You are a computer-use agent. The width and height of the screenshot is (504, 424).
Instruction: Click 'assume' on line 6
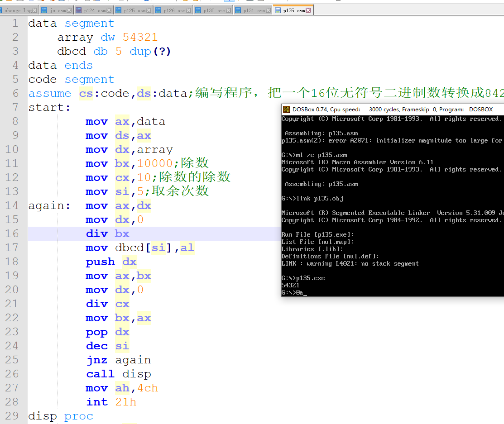[49, 94]
